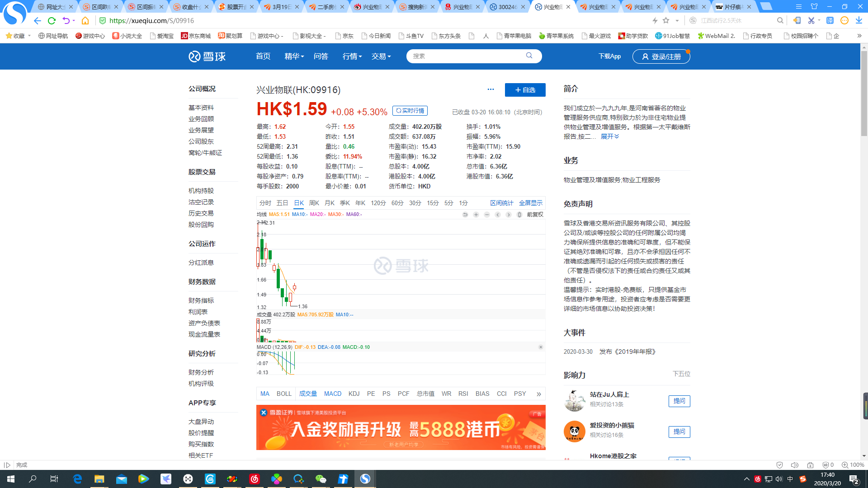Zoom in the K-line chart with plus

coord(476,215)
